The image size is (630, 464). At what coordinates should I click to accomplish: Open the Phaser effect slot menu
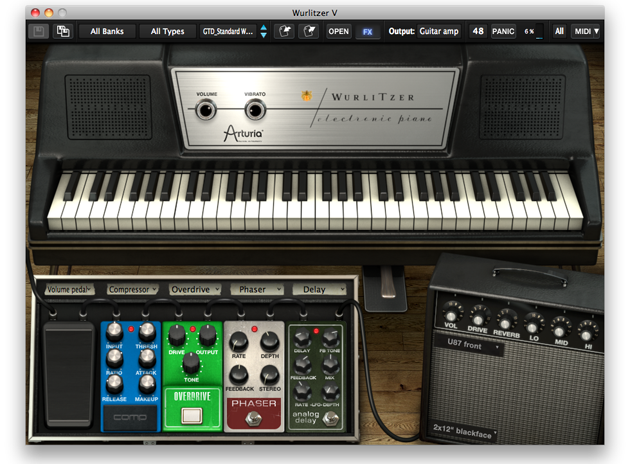point(257,289)
